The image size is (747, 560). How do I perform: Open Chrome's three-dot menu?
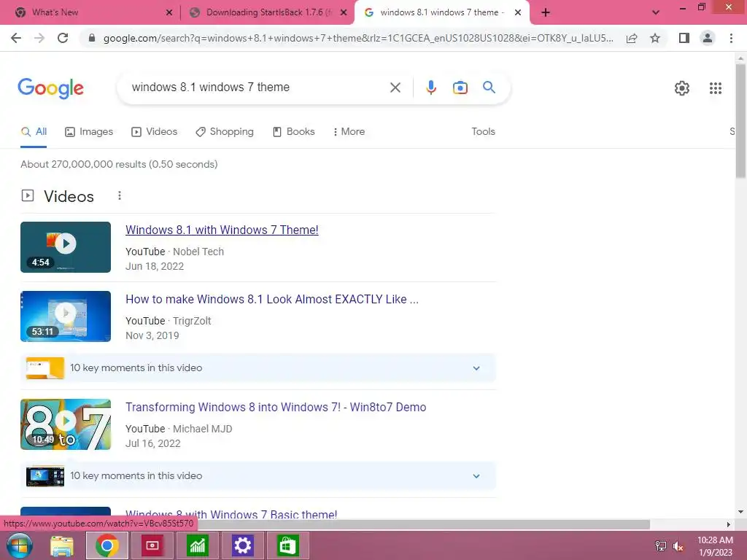731,38
